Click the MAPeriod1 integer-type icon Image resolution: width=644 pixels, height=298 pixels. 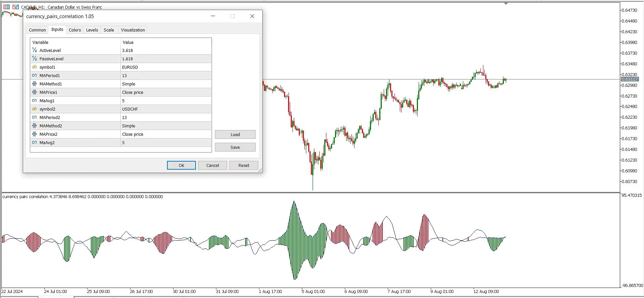[x=35, y=75]
